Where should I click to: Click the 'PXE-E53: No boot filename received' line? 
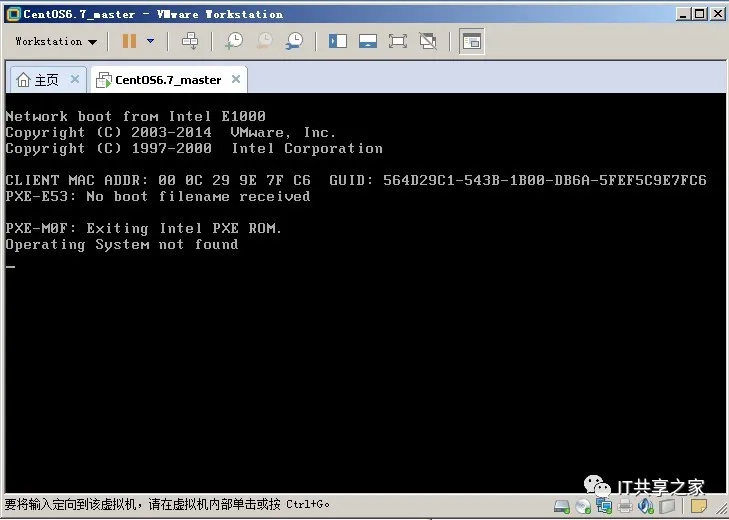click(158, 197)
